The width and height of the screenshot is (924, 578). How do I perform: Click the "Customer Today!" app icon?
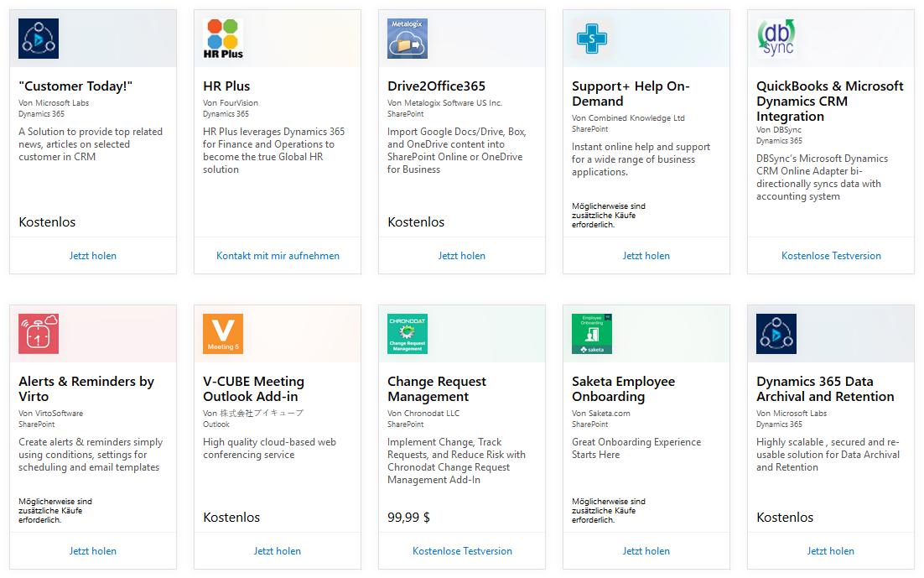click(39, 39)
